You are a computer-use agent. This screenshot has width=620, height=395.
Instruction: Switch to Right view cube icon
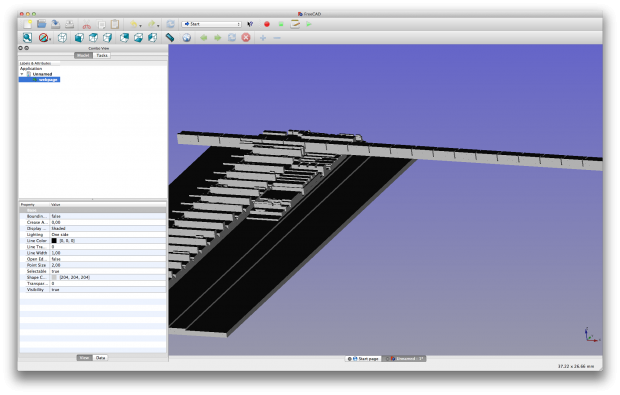coord(107,38)
